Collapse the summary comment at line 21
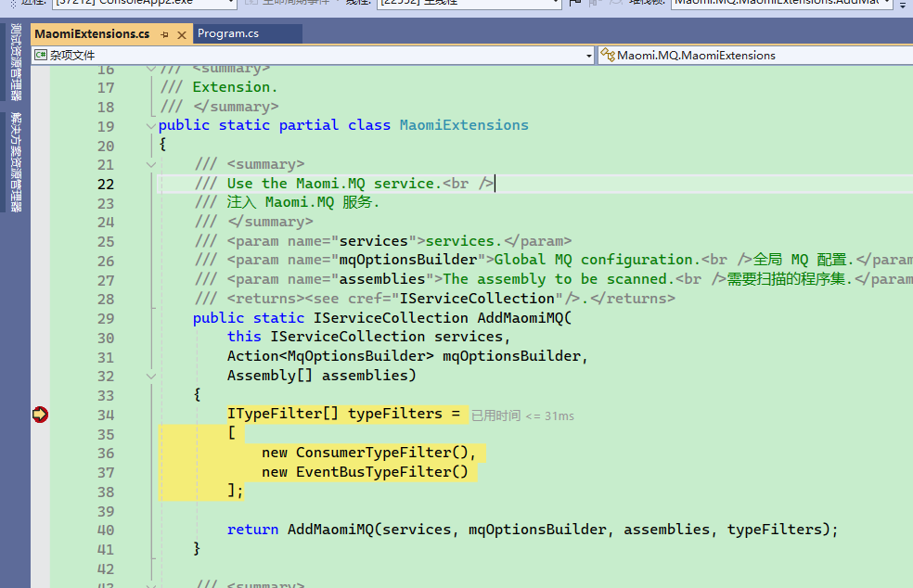Image resolution: width=913 pixels, height=588 pixels. click(x=151, y=164)
